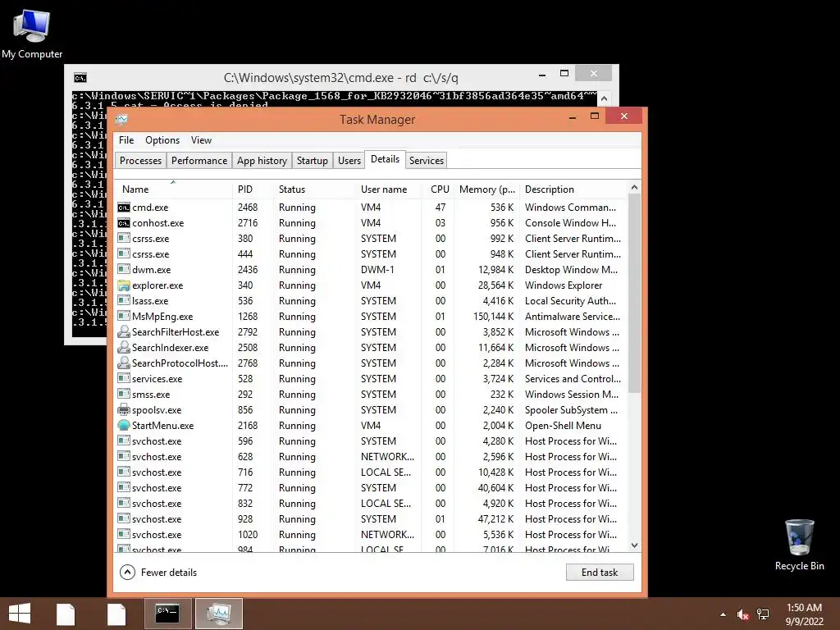This screenshot has height=630, width=840.
Task: Click the Windows Explorer description cell
Action: pyautogui.click(x=564, y=285)
